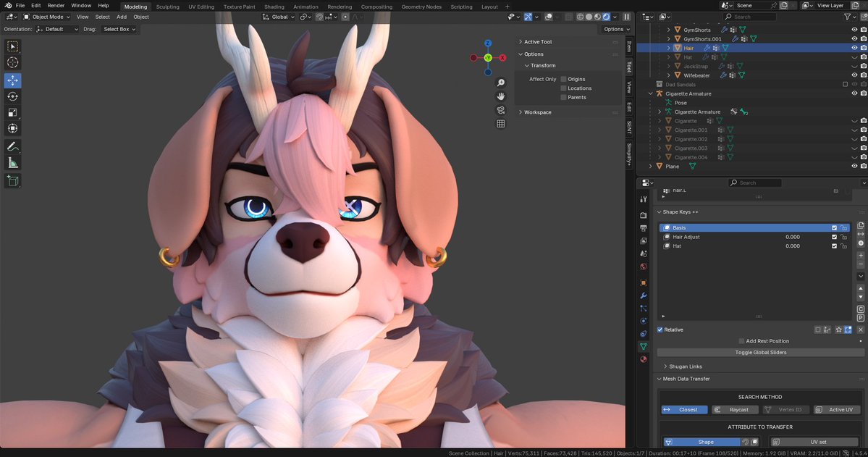Open the Render Properties tab
Image resolution: width=868 pixels, height=457 pixels.
[x=642, y=214]
